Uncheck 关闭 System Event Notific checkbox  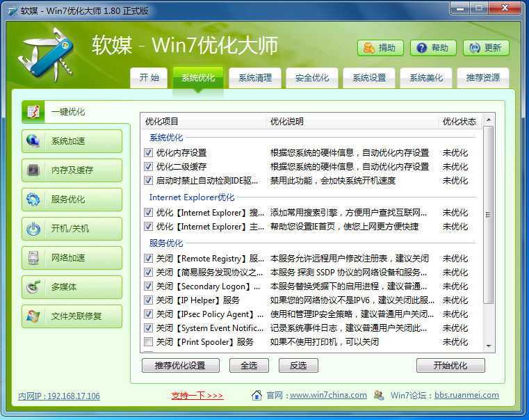(x=148, y=328)
